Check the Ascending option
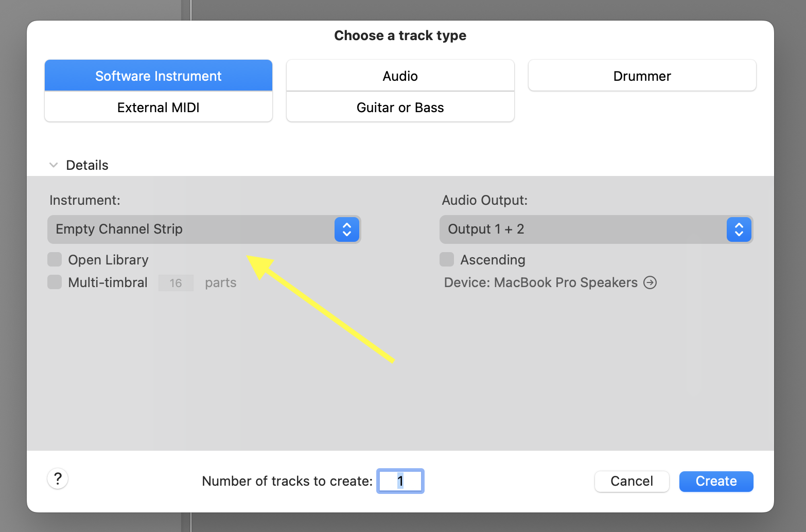Screen dimensions: 806x532 click(x=447, y=260)
